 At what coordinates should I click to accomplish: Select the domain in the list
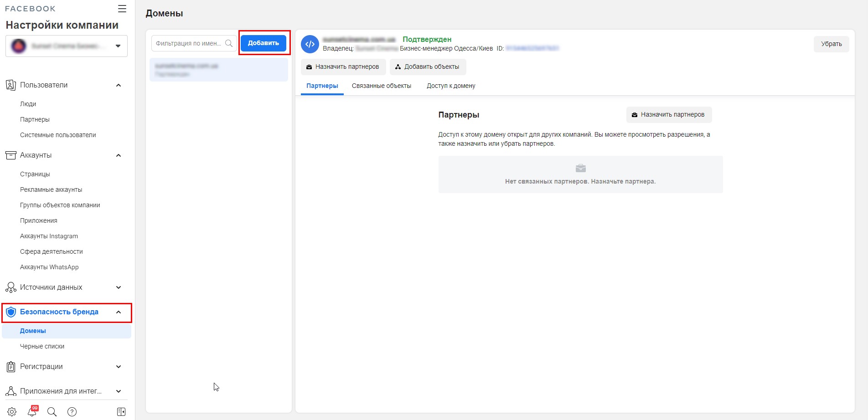tap(219, 70)
